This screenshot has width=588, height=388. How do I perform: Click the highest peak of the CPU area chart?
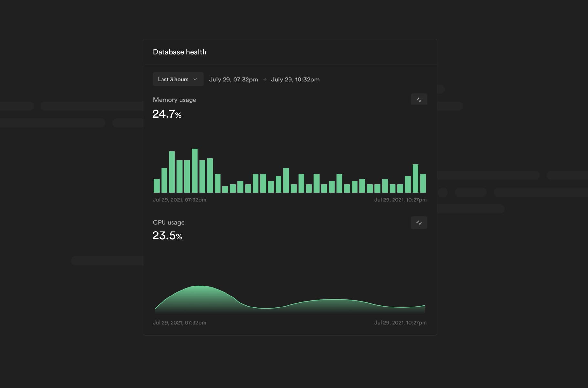200,286
